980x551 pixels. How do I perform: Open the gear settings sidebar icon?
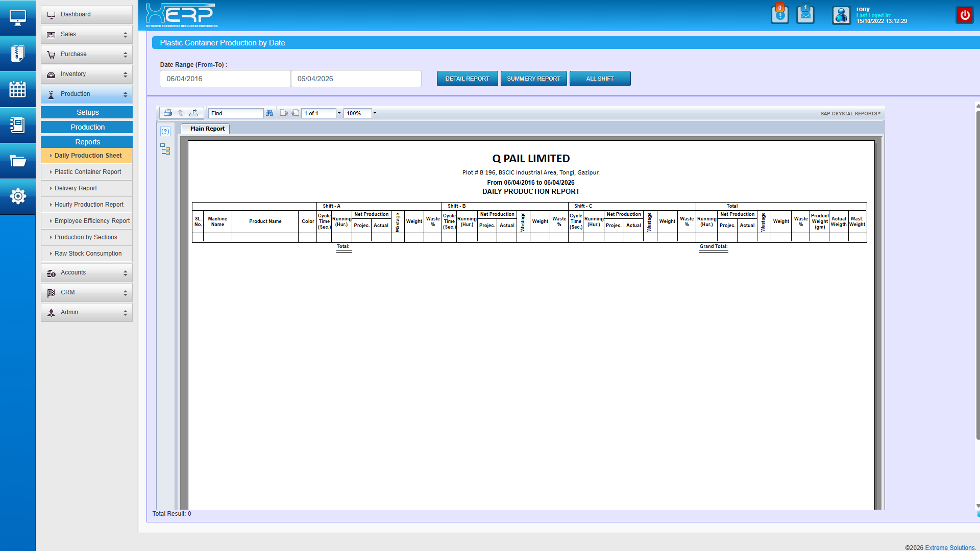(17, 196)
